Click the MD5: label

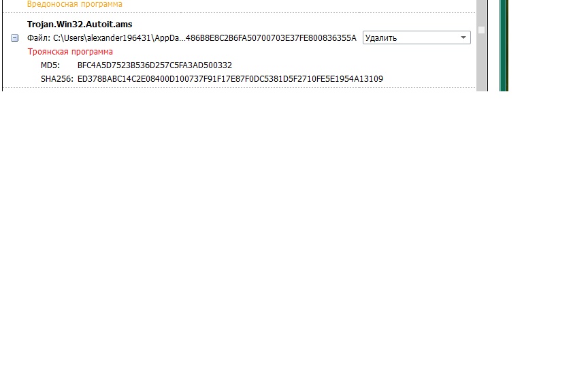[50, 65]
